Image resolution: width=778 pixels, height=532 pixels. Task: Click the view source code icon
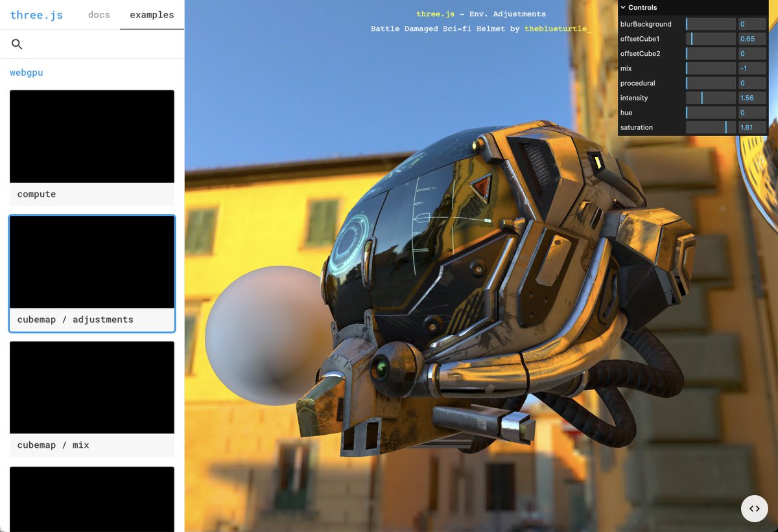[754, 509]
